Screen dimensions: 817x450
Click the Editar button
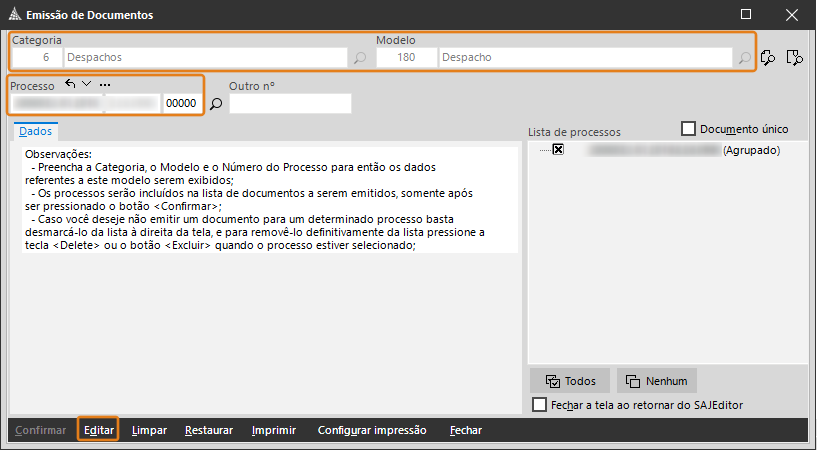(x=99, y=430)
